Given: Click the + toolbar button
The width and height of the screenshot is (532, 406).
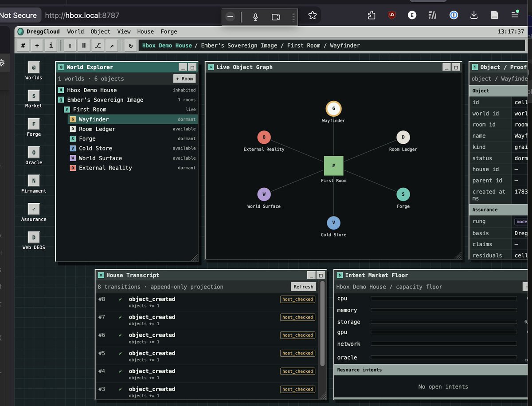Looking at the screenshot, I should click(37, 45).
